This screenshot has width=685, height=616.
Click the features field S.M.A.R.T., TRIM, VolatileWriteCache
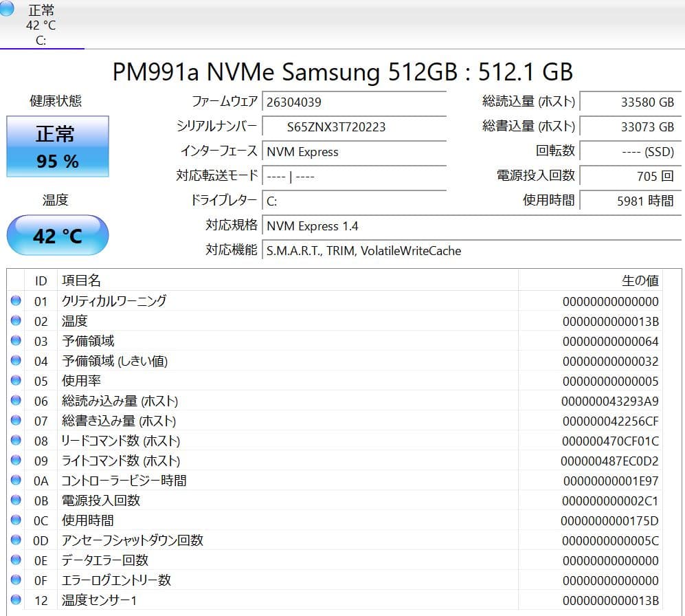pyautogui.click(x=472, y=250)
